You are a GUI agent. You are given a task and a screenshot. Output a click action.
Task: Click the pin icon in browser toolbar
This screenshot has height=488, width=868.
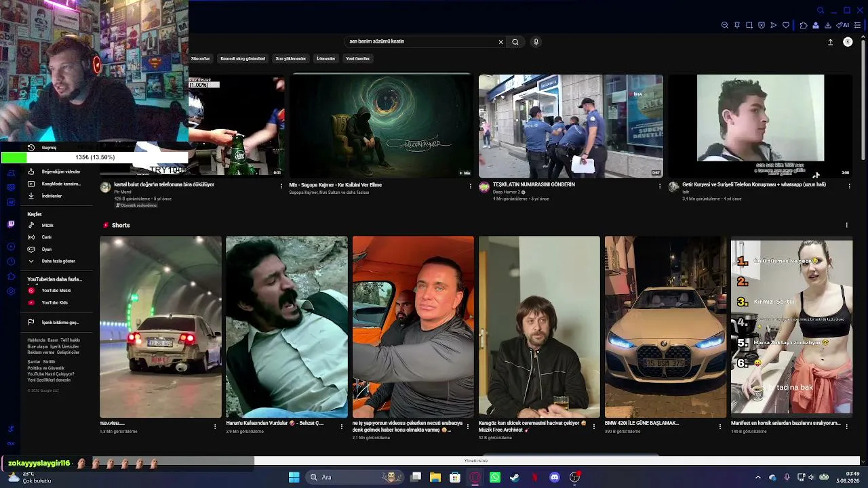[x=737, y=25]
